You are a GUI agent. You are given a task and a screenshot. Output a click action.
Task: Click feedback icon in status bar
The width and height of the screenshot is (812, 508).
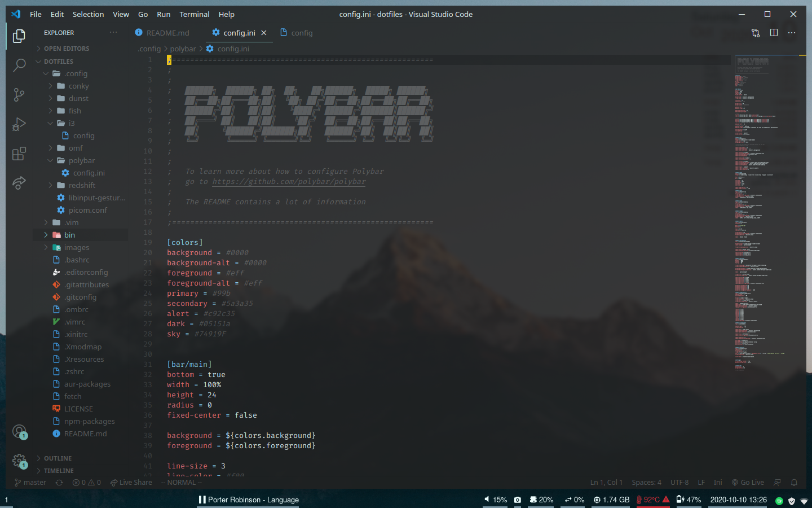pyautogui.click(x=777, y=483)
